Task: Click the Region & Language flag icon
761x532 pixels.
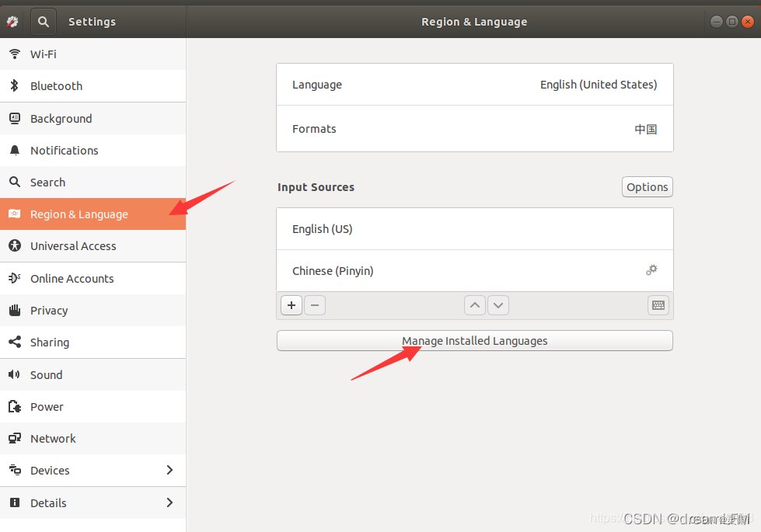Action: click(x=15, y=214)
